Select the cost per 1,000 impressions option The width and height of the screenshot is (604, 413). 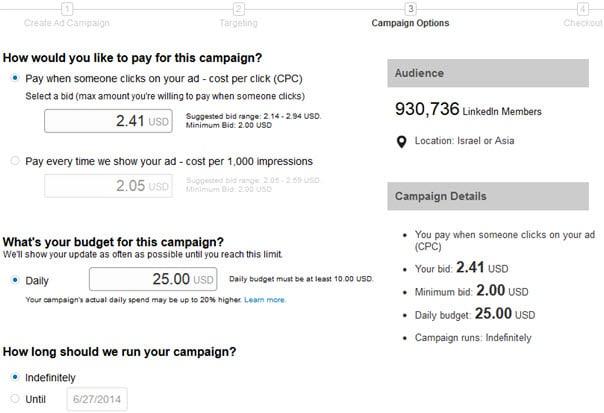click(15, 161)
